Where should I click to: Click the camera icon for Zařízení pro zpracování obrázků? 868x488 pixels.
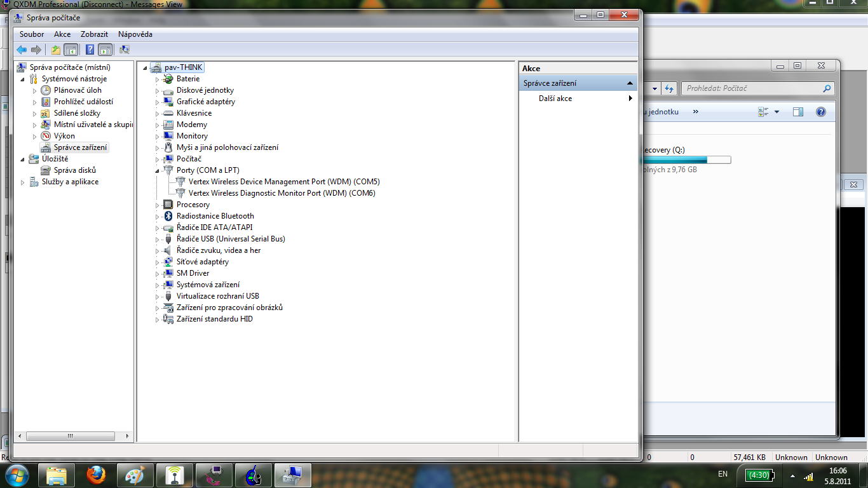(x=168, y=308)
